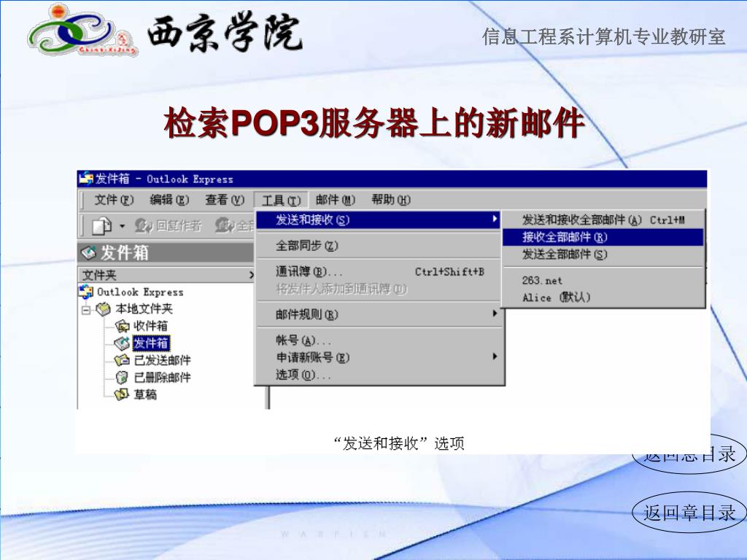Click the new mail toolbar icon

pyautogui.click(x=101, y=226)
